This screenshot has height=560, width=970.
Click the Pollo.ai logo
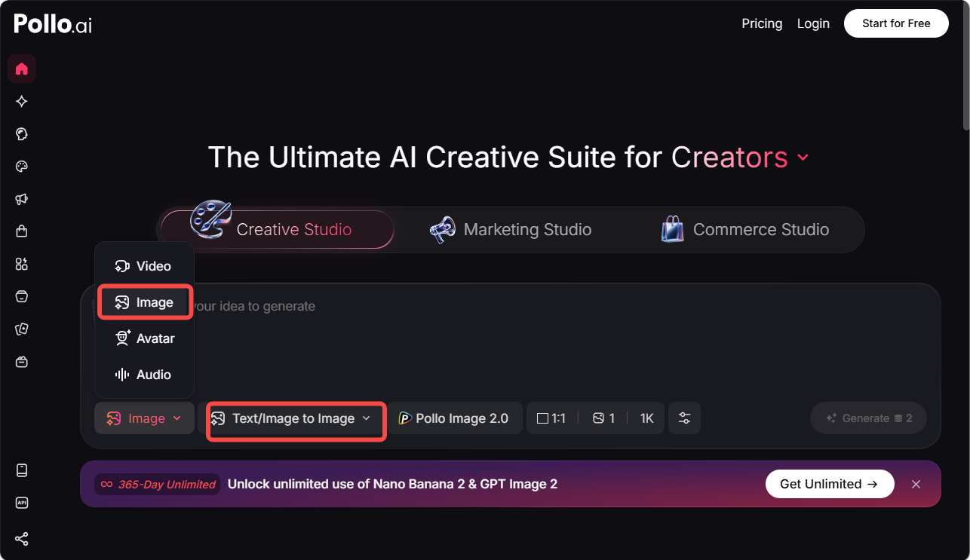53,23
